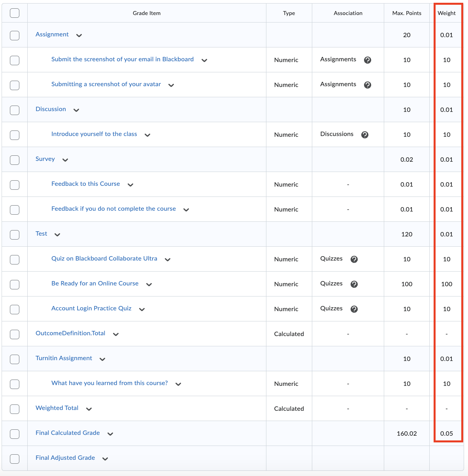Image resolution: width=468 pixels, height=476 pixels.
Task: Open the Quizzes help icon beside Be Ready quiz
Action: click(x=354, y=284)
